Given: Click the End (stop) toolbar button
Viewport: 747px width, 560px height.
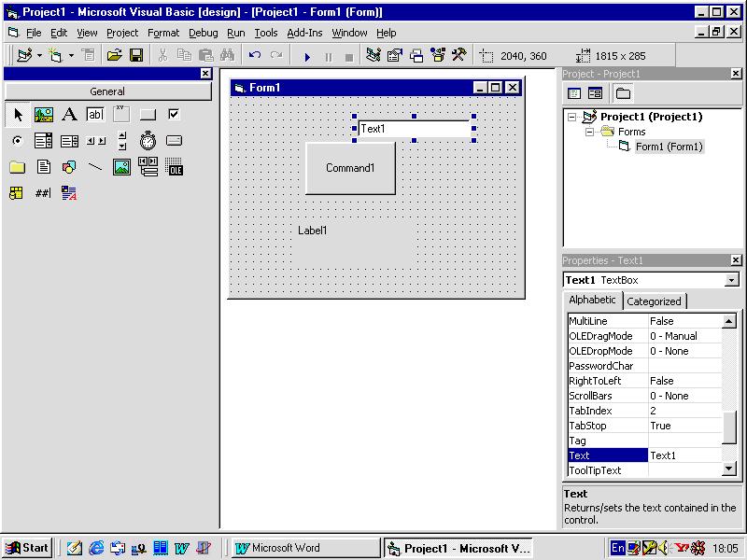Looking at the screenshot, I should pos(349,57).
